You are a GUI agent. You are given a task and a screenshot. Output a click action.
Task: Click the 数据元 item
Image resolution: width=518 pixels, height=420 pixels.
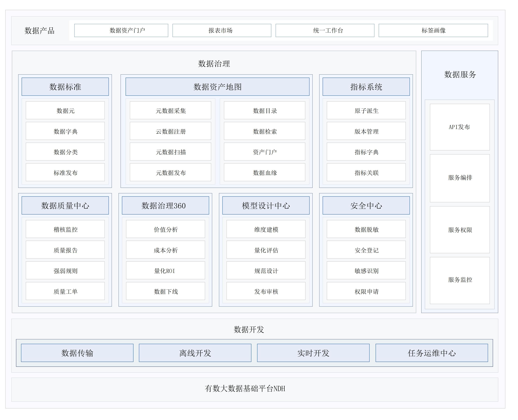click(x=65, y=110)
